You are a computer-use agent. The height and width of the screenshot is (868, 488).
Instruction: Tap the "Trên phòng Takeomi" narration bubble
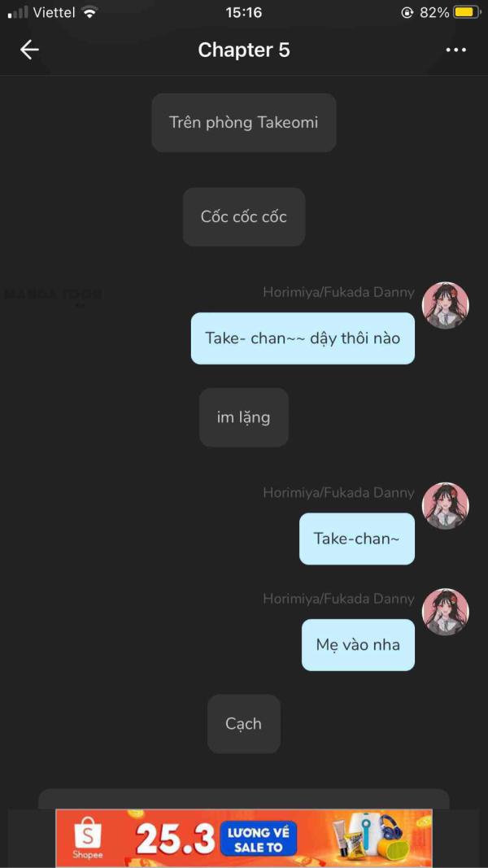coord(243,122)
